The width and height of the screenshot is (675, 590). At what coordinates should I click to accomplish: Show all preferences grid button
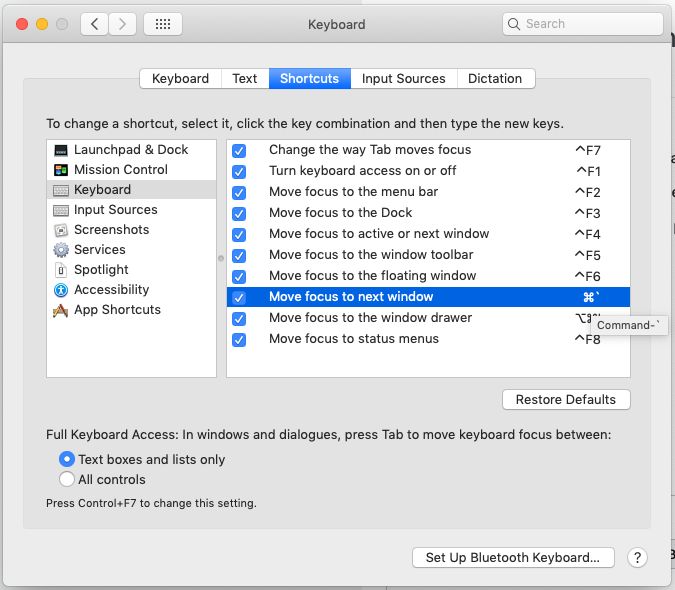(163, 24)
